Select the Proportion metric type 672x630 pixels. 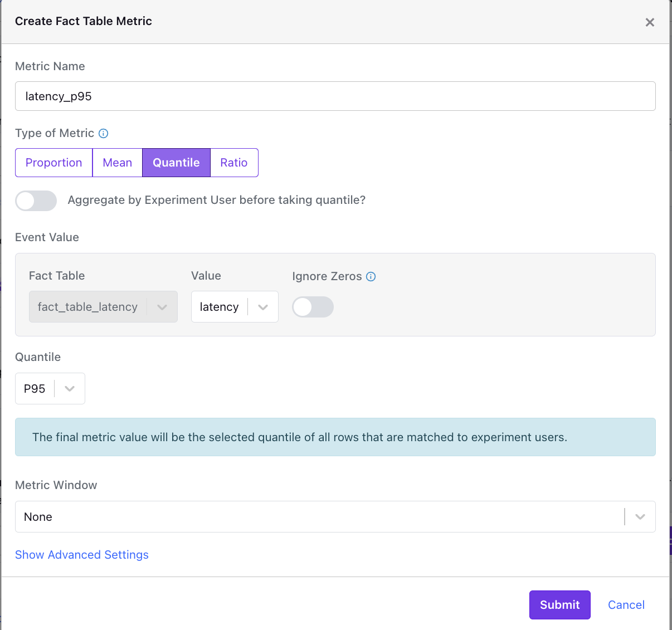(53, 163)
